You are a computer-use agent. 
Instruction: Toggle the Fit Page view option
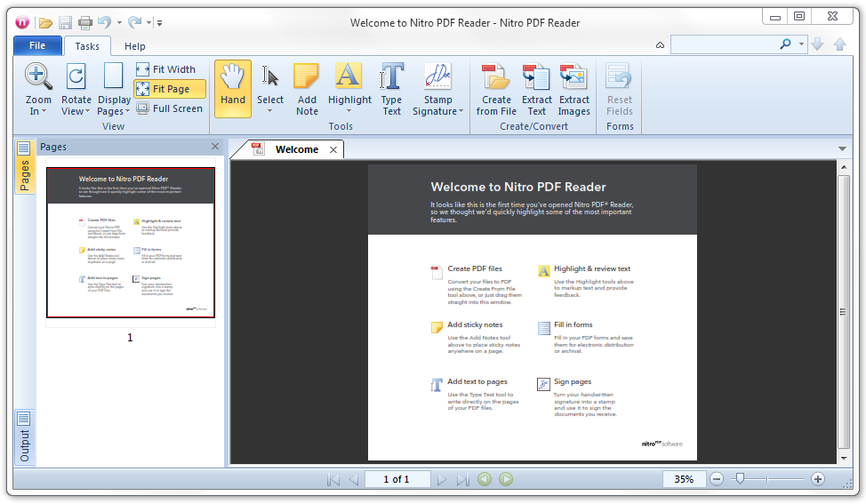(170, 89)
